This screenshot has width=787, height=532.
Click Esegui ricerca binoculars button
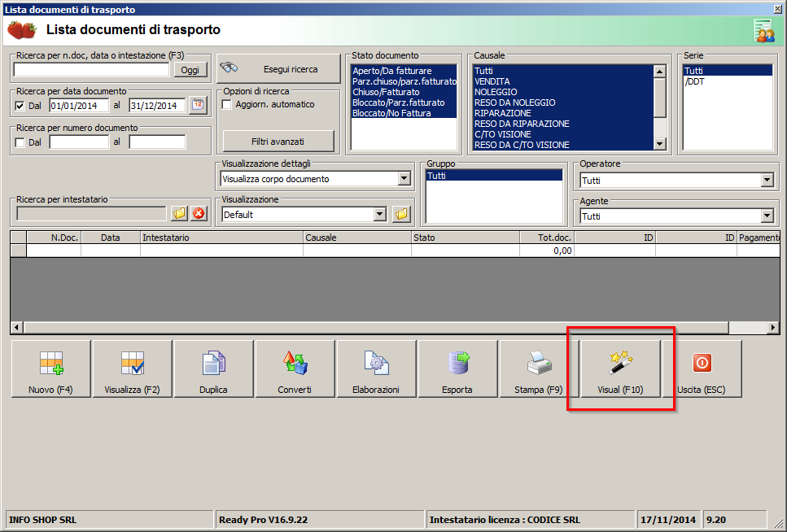(278, 69)
